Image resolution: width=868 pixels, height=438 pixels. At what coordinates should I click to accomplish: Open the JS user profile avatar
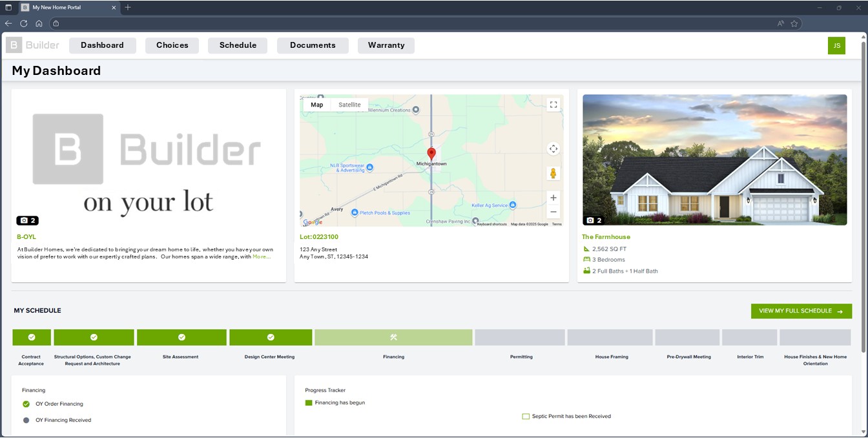[836, 45]
